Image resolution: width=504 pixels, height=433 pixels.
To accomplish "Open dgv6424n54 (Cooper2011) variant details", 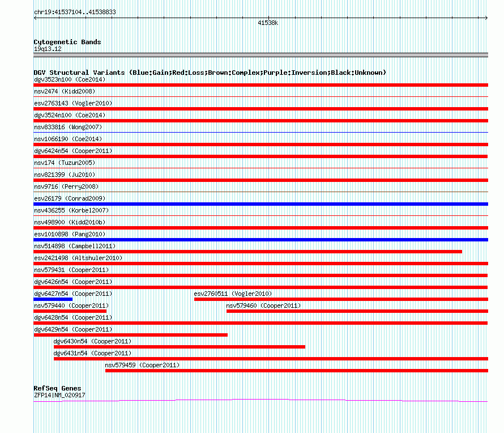I will coord(73,151).
